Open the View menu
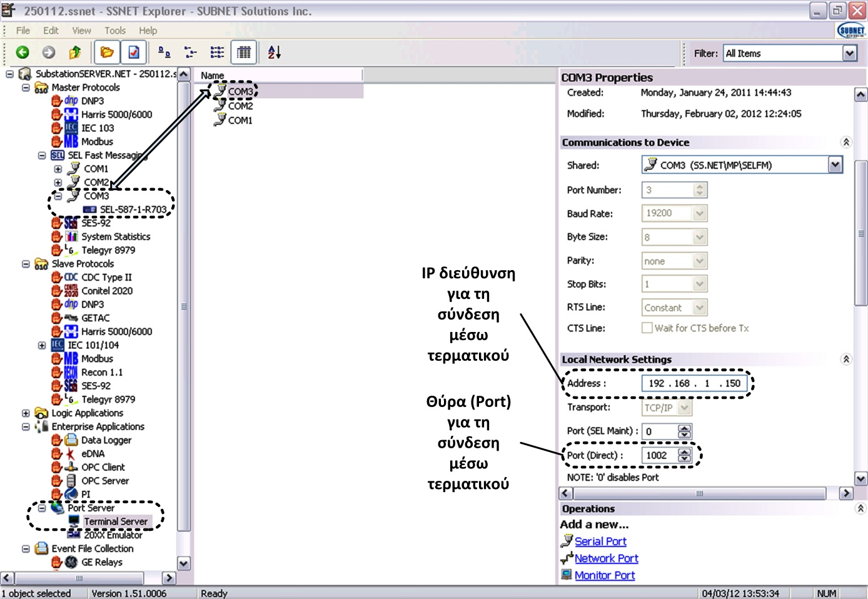This screenshot has height=599, width=868. tap(81, 30)
